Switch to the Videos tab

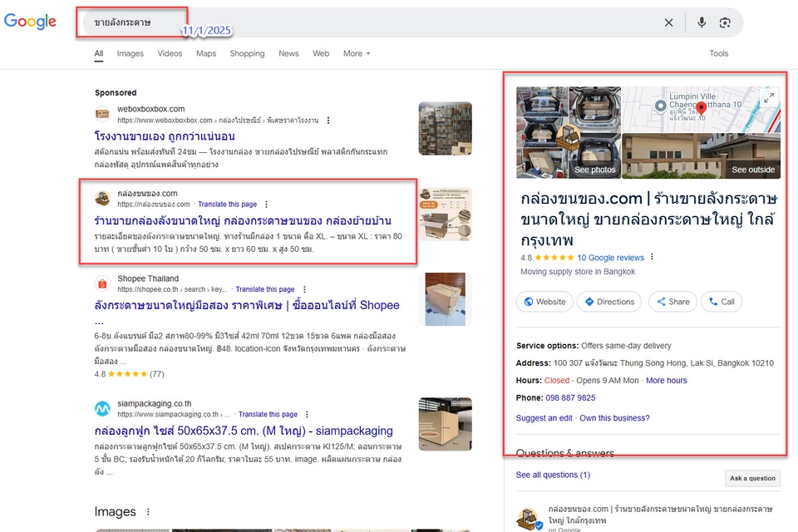(x=170, y=53)
